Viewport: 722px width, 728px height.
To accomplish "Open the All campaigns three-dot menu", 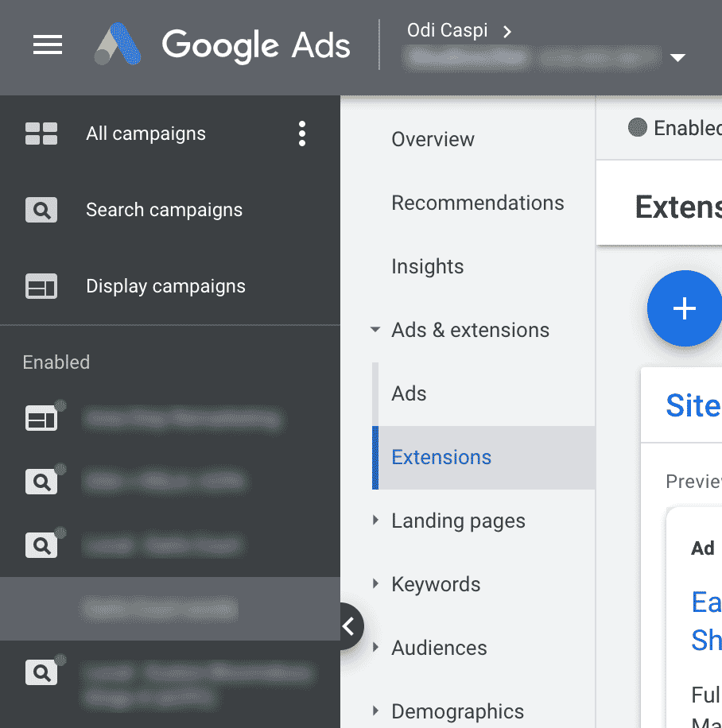I will point(302,134).
